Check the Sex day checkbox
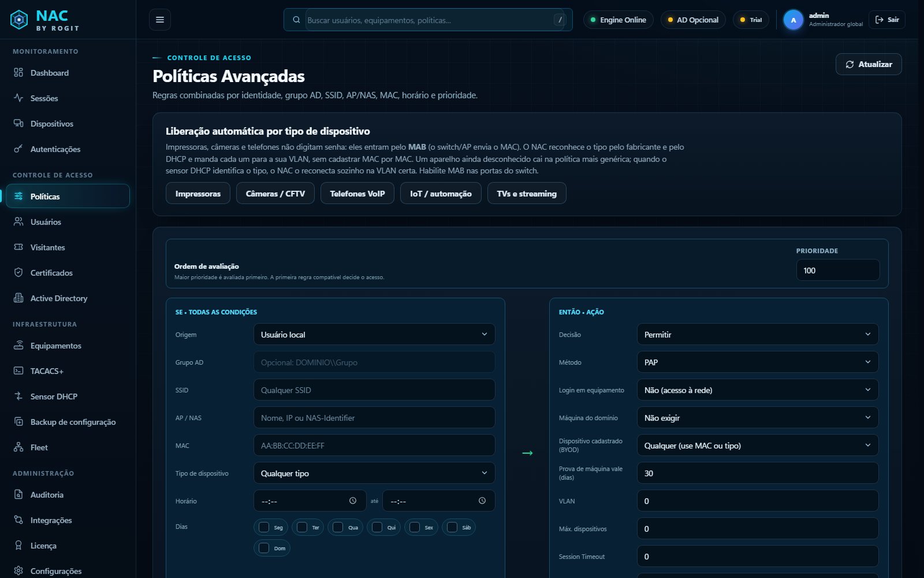 415,527
